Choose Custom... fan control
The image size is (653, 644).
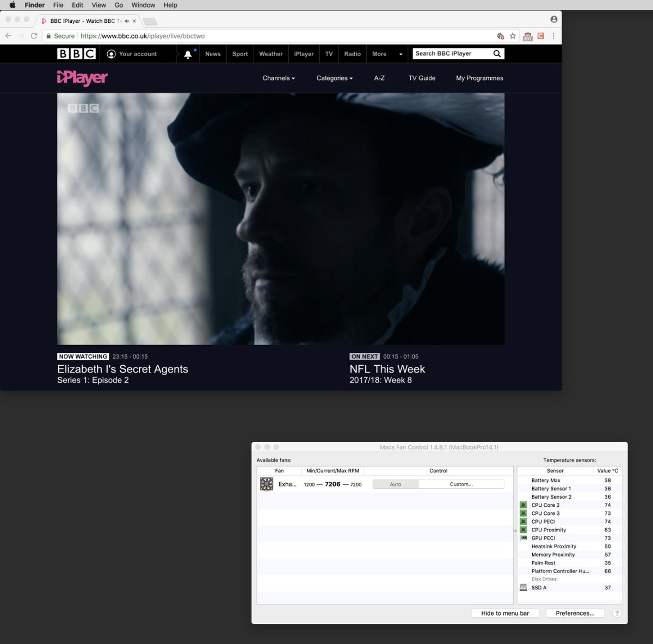(x=461, y=484)
